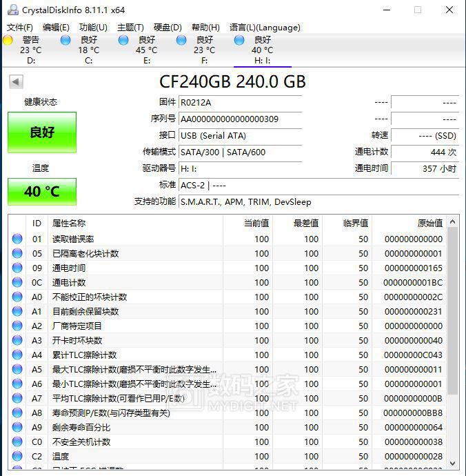Select disk C: status icon at 18 °C
466x476 pixels.
click(65, 40)
